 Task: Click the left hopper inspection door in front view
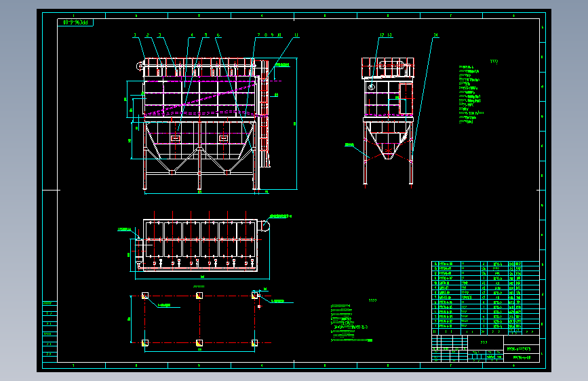point(176,138)
